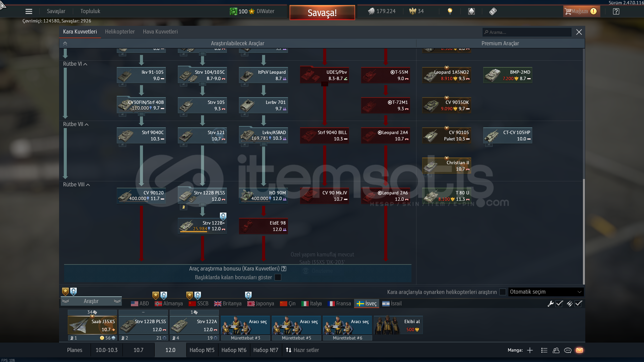Open the chat bubble icon
Viewport: 644px width, 362px height.
coord(568,350)
